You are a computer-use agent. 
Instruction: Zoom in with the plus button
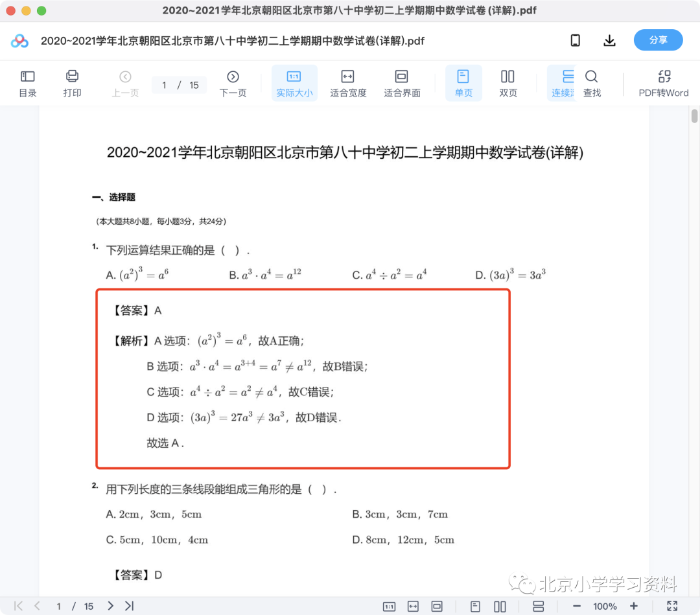click(634, 606)
